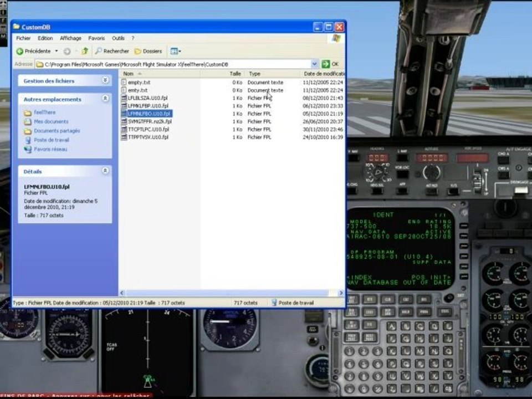This screenshot has height=399, width=532.
Task: Click the FMC INDEX line select prompt
Action: pyautogui.click(x=359, y=277)
